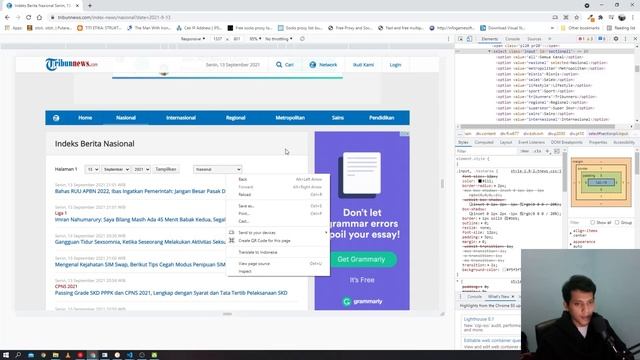The width and height of the screenshot is (640, 360).
Task: Click the browser Back arrow
Action: [x=7, y=18]
